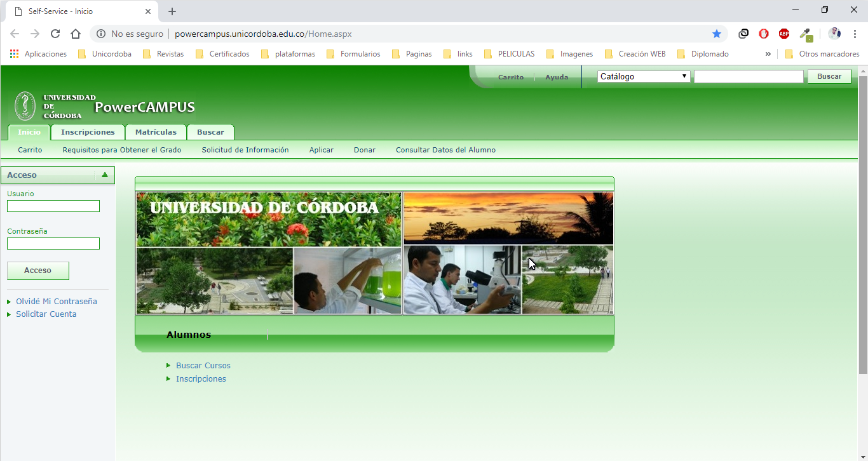Switch to the Matrículas tab
This screenshot has width=868, height=461.
[156, 132]
